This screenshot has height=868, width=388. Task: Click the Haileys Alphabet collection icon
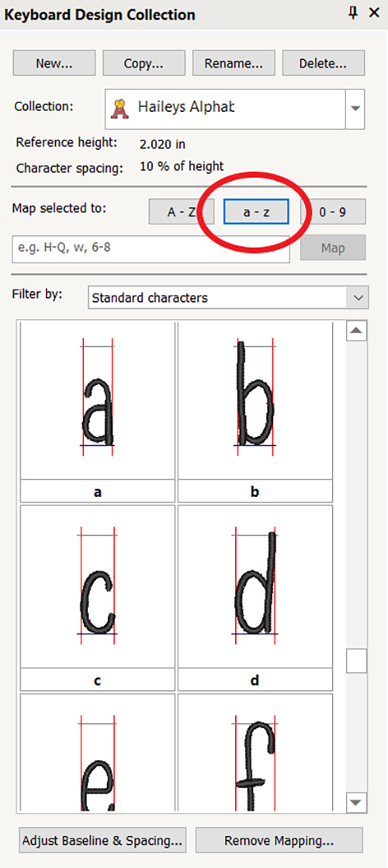click(x=120, y=107)
